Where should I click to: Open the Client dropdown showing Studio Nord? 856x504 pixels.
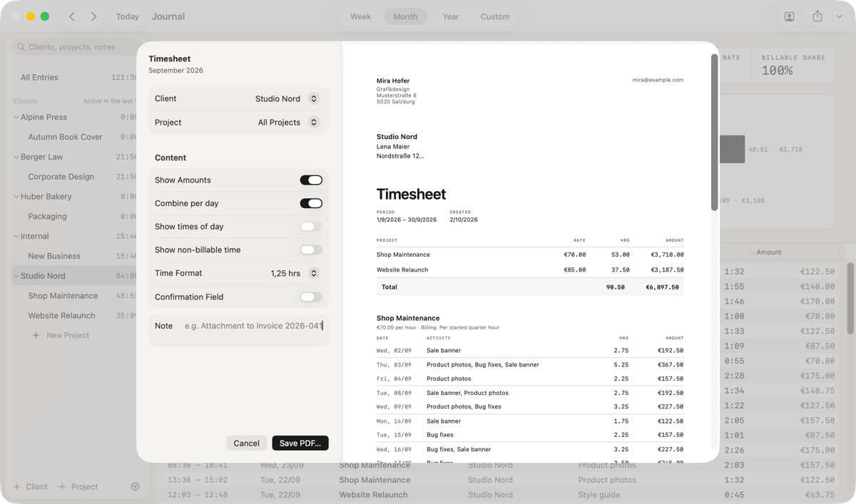tap(287, 99)
